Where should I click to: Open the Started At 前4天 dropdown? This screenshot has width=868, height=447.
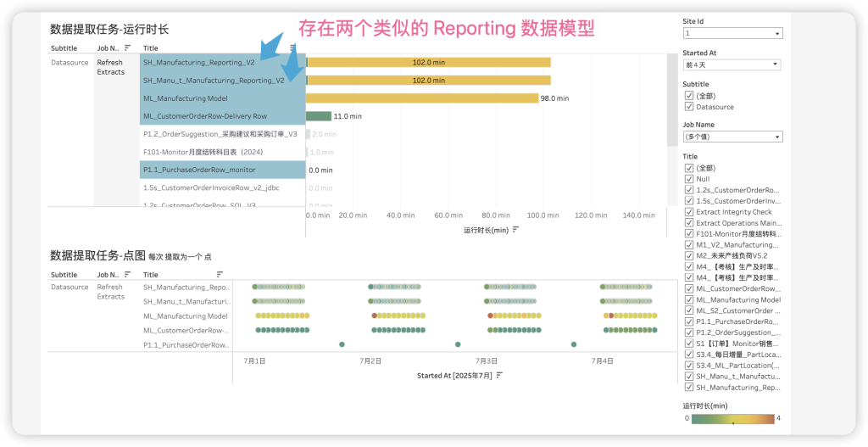coord(732,64)
